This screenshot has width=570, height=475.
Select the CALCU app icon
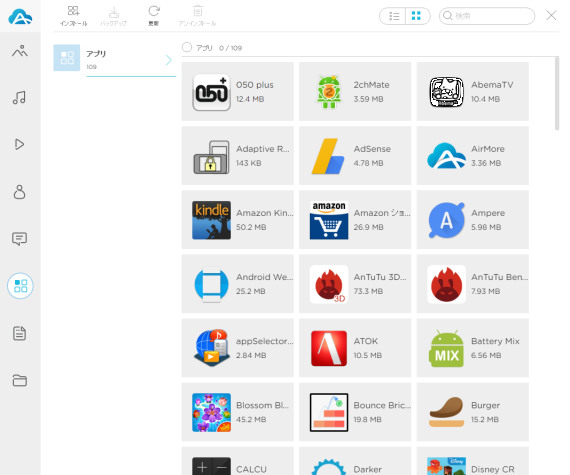point(212,466)
